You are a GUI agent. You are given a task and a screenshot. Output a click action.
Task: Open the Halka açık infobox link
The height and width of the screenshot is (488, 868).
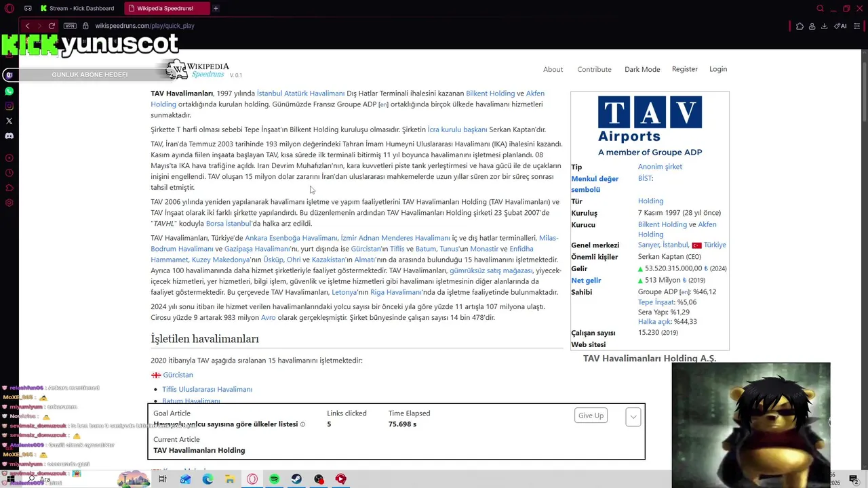tap(655, 321)
